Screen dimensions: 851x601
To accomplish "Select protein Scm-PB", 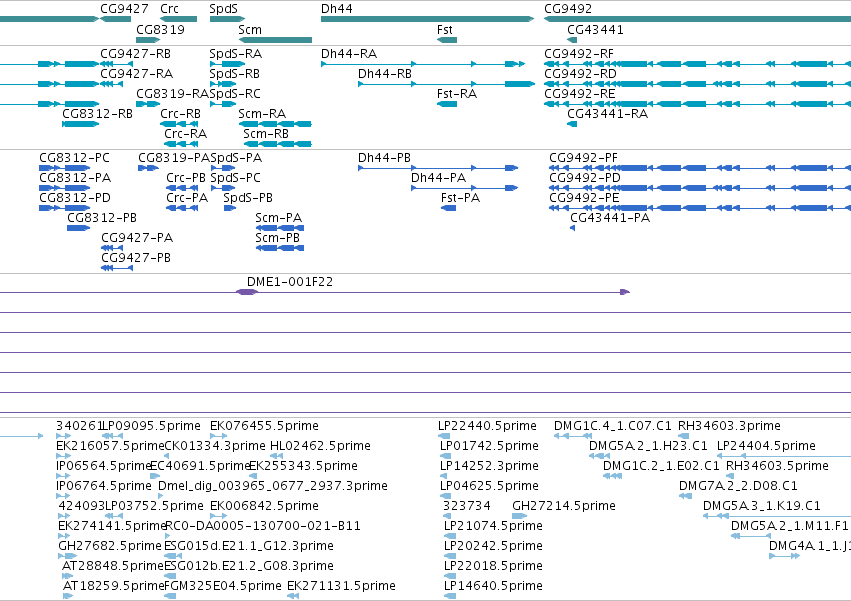I will point(280,248).
